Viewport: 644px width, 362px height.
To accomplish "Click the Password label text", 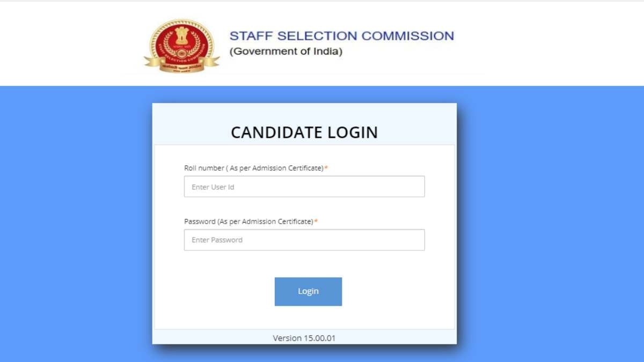I will pos(248,221).
